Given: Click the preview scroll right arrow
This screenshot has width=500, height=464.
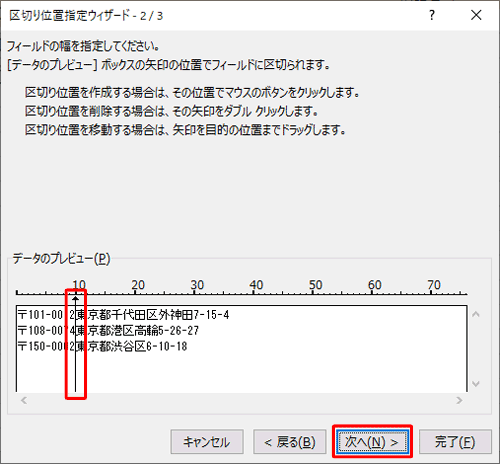Looking at the screenshot, I should [459, 400].
